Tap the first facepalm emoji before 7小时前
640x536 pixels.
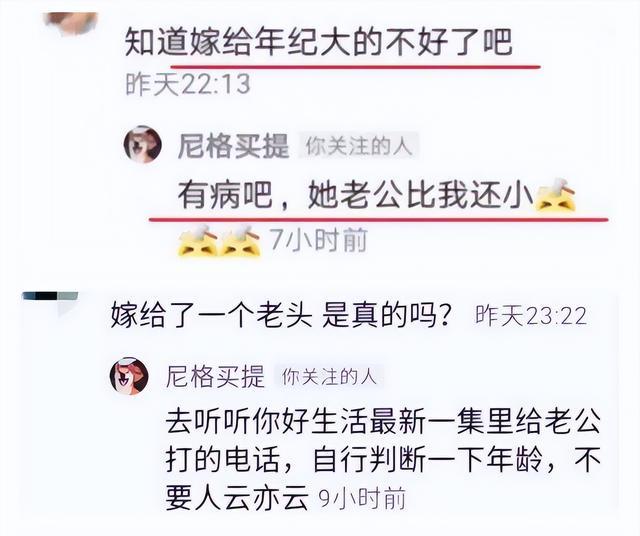tap(199, 241)
